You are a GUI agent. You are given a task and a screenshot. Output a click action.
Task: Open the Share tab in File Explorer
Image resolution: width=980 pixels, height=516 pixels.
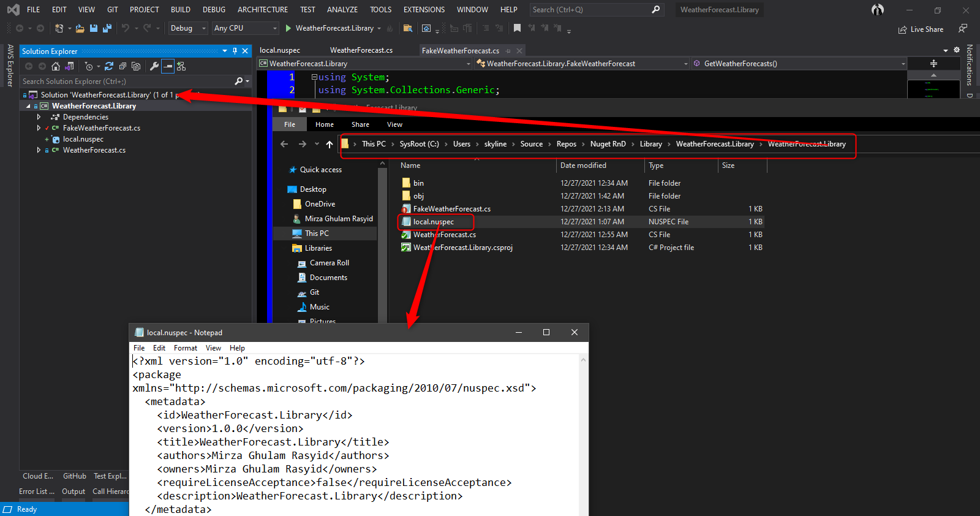click(360, 124)
